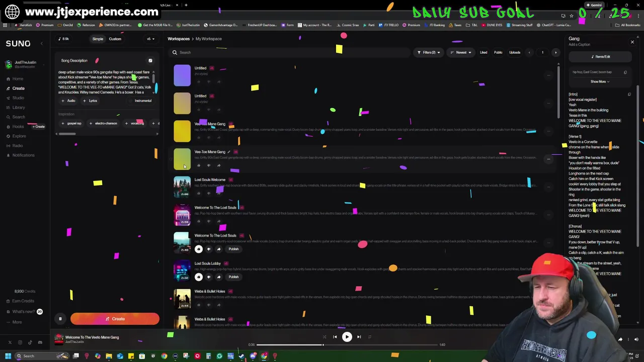Open the Filters (2) dropdown
The height and width of the screenshot is (362, 644).
[429, 52]
